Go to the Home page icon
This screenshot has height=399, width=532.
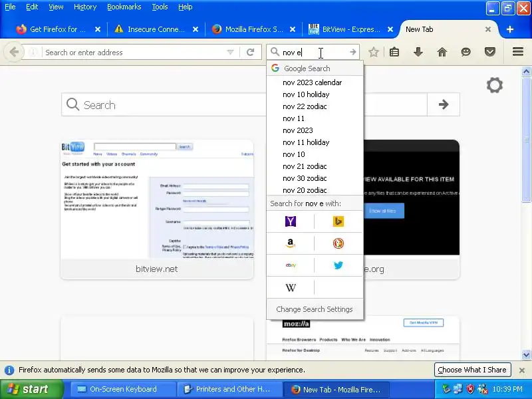pyautogui.click(x=442, y=52)
